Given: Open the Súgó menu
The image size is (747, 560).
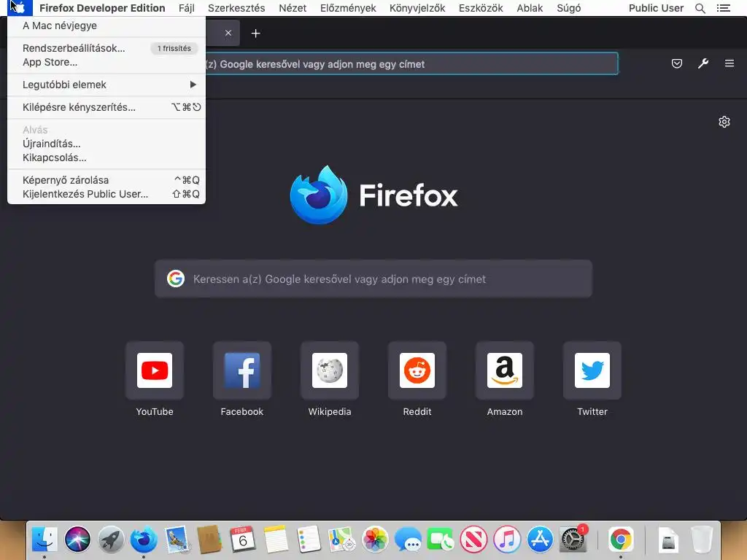Looking at the screenshot, I should click(x=569, y=8).
